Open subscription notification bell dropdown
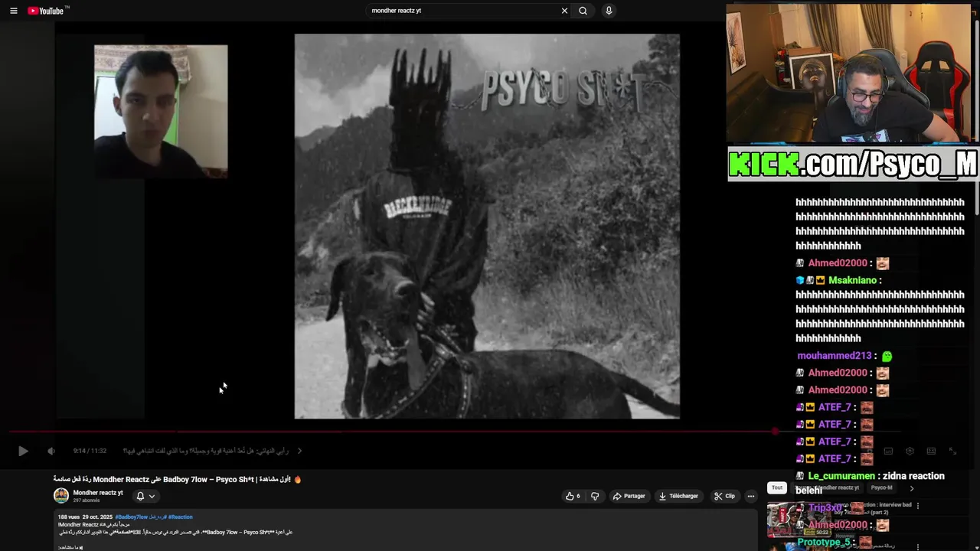The image size is (980, 551). coord(145,496)
